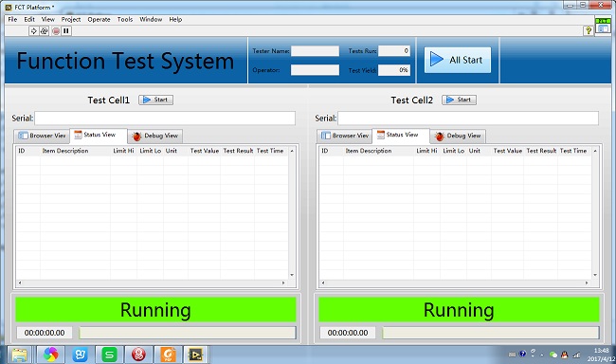Image resolution: width=616 pixels, height=364 pixels.
Task: Click the Test Cell2 progress bar
Action: [x=491, y=333]
